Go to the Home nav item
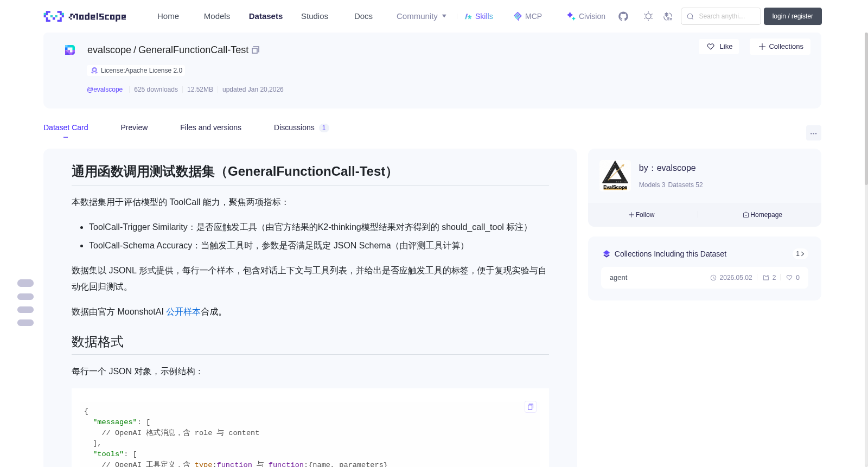 click(168, 16)
